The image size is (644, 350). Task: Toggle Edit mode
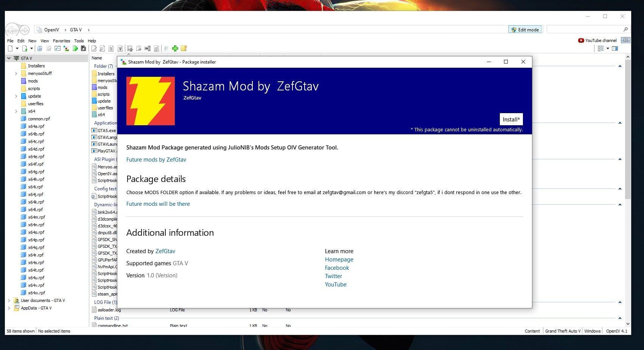(525, 30)
